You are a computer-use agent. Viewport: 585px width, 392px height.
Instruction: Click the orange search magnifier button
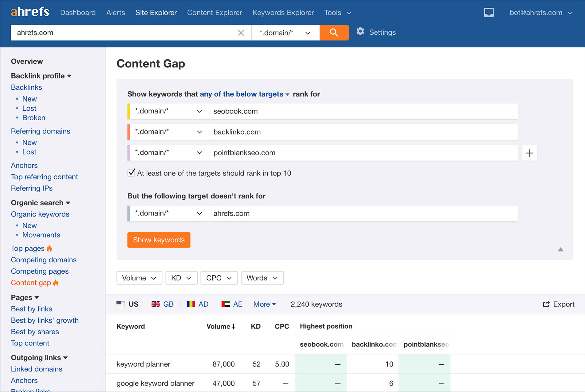(x=334, y=32)
